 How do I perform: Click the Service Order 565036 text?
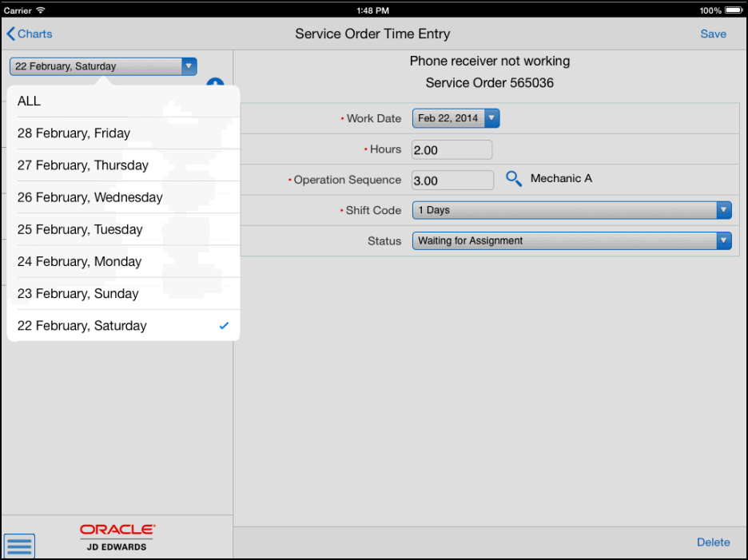pyautogui.click(x=489, y=83)
